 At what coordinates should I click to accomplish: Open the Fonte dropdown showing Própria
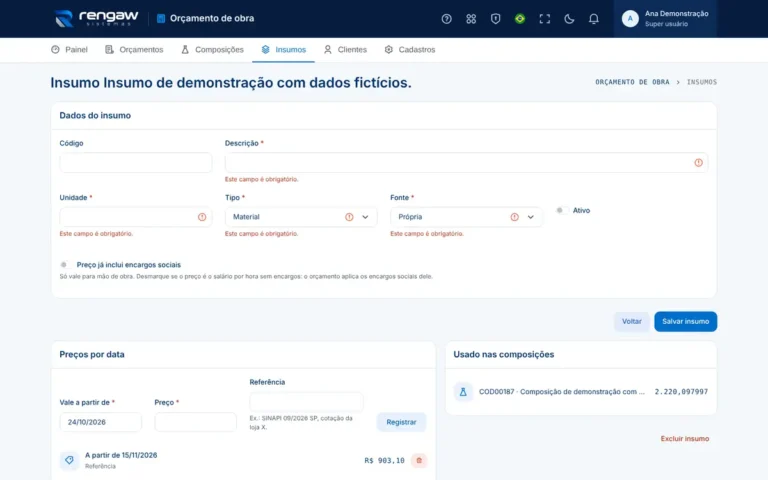(466, 217)
